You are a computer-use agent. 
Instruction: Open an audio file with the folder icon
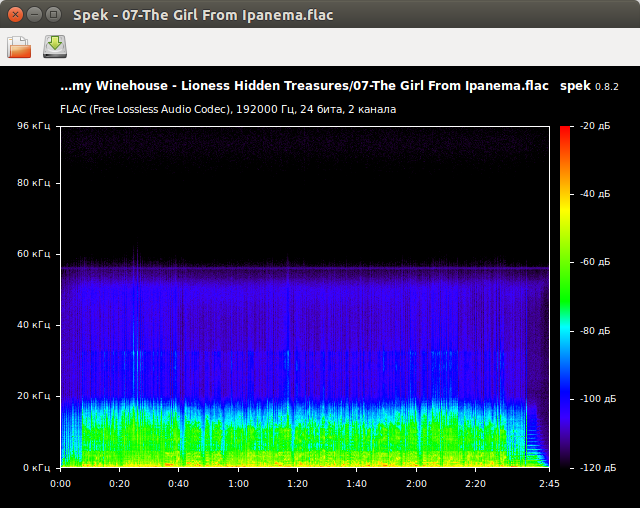(20, 47)
